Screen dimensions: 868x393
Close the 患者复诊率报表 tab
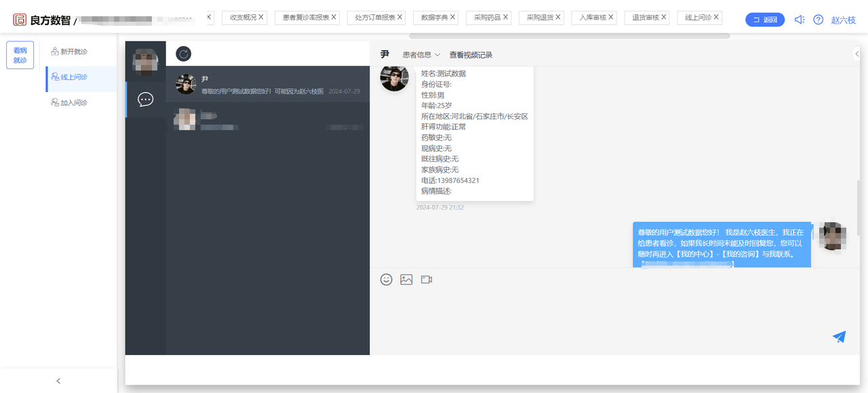pos(334,17)
